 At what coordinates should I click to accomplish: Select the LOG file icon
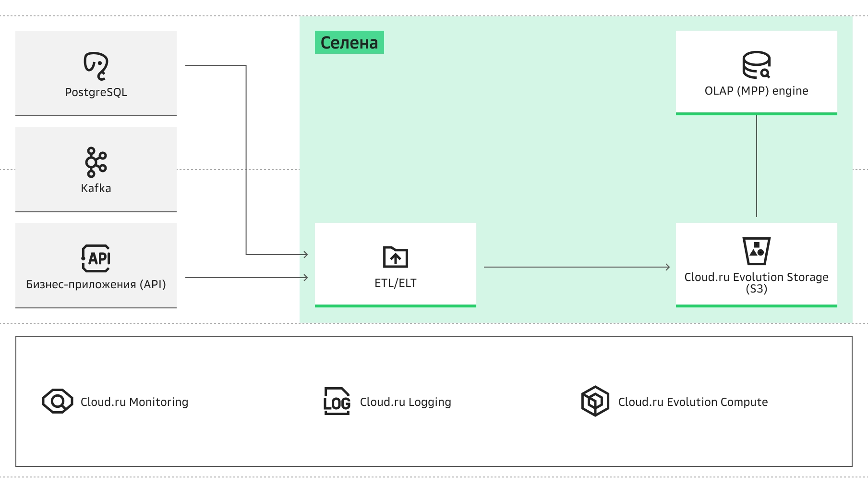coord(337,401)
